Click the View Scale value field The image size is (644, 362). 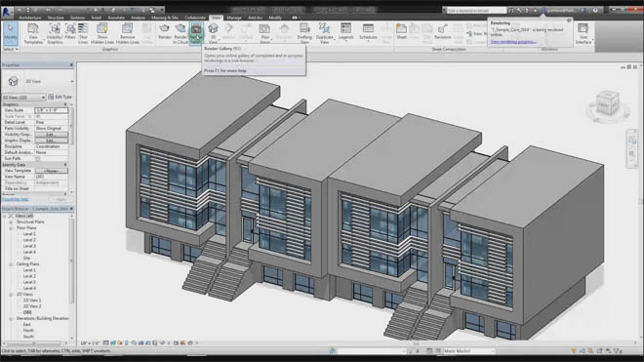[52, 110]
